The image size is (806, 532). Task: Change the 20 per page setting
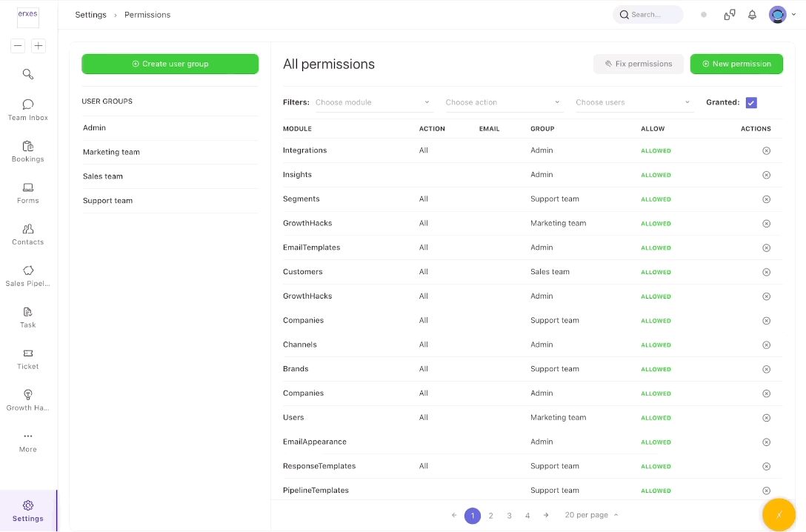(x=591, y=515)
